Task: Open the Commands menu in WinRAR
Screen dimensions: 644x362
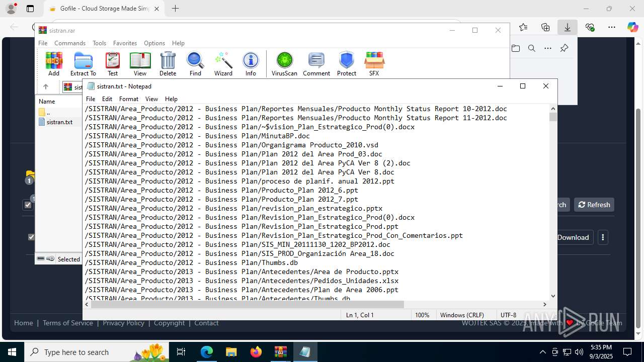Action: pyautogui.click(x=70, y=43)
